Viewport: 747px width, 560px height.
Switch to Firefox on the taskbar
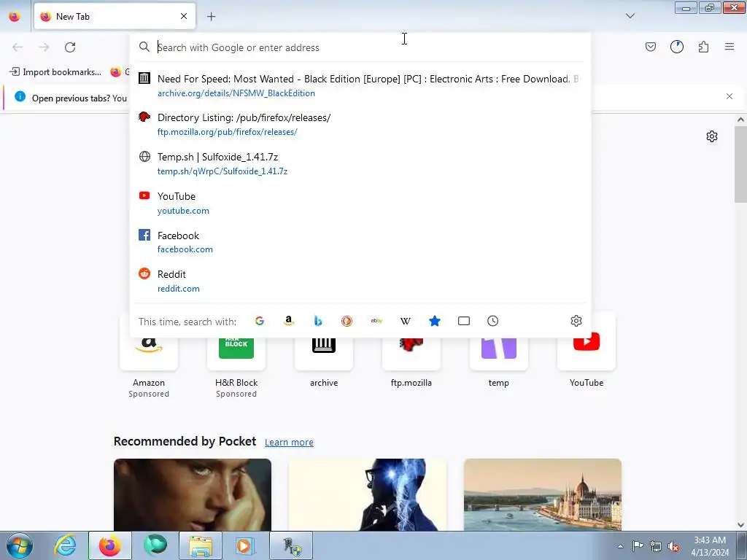click(109, 545)
